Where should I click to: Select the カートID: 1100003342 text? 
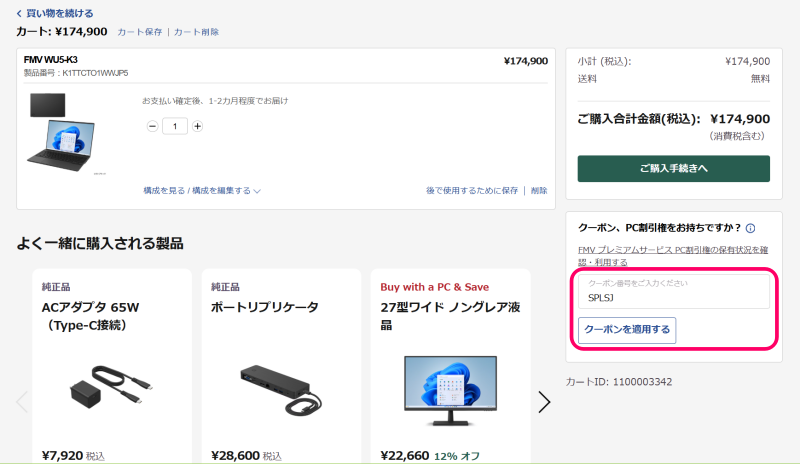(619, 382)
